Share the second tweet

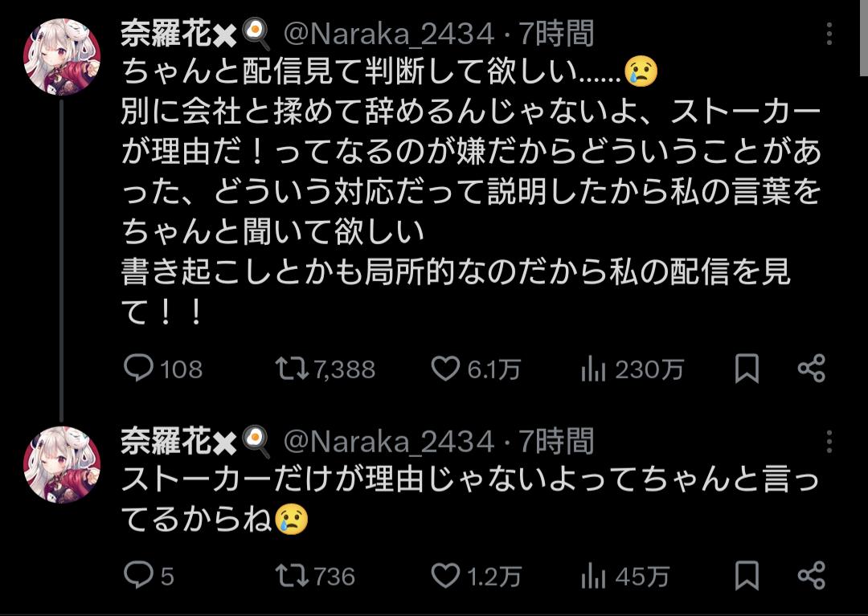coord(811,575)
